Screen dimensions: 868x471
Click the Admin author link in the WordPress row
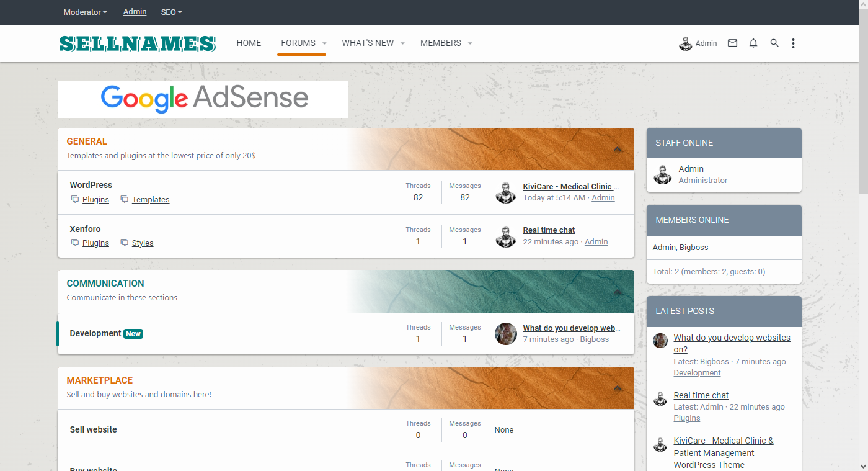click(x=603, y=198)
